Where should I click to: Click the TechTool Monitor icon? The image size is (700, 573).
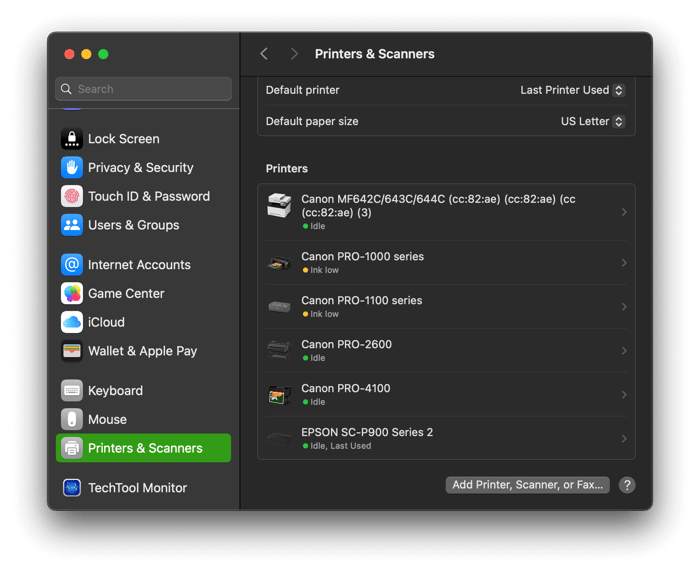pyautogui.click(x=72, y=488)
